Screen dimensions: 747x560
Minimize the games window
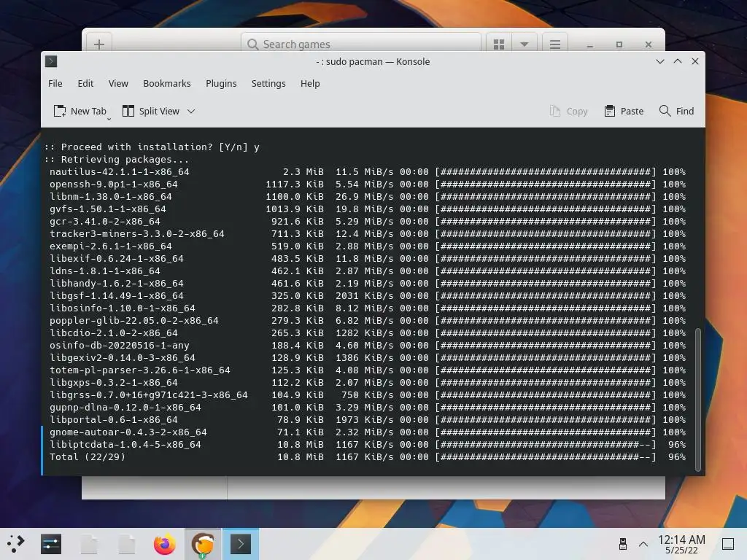[589, 44]
